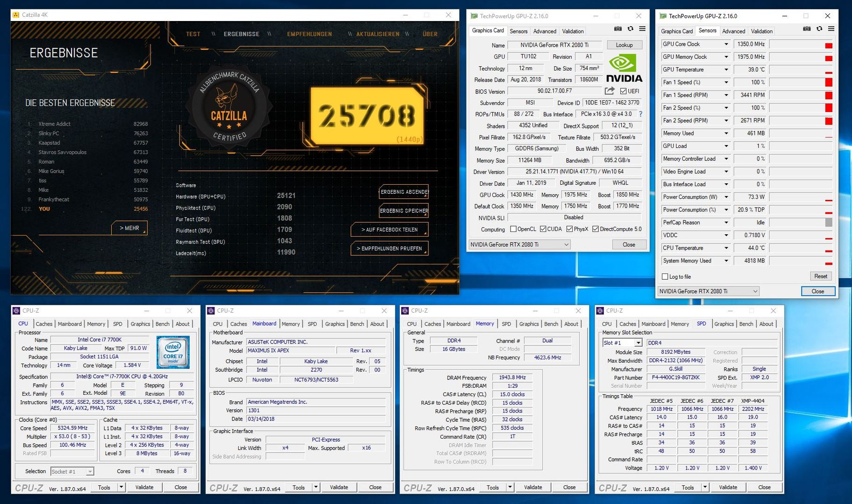This screenshot has width=852, height=504.
Task: Click the GPU Name field NVIDIA GeForce RTX 2080 Ti
Action: (554, 45)
